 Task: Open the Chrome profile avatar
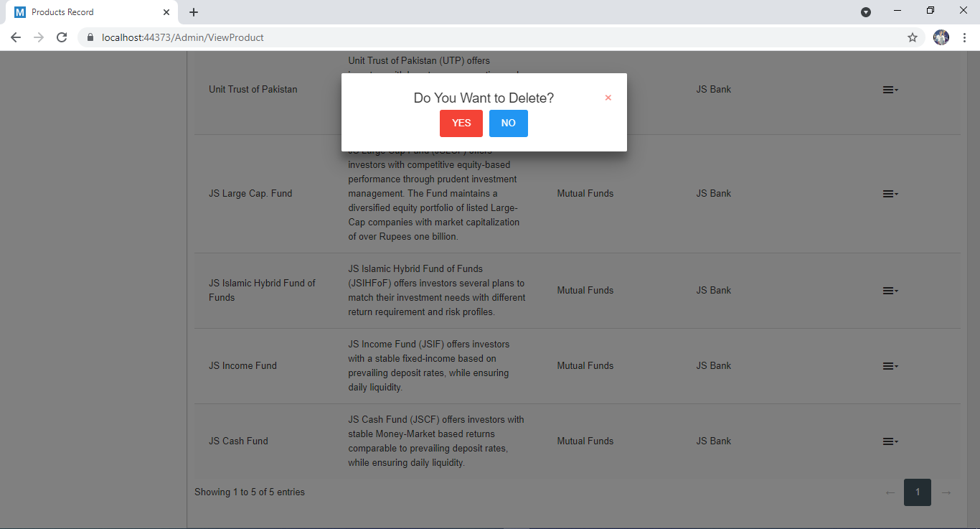coord(941,37)
